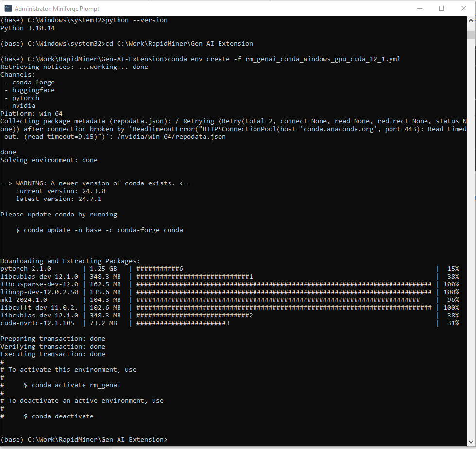Minimize the Miniforge Prompt window
The image size is (476, 449).
[419, 8]
